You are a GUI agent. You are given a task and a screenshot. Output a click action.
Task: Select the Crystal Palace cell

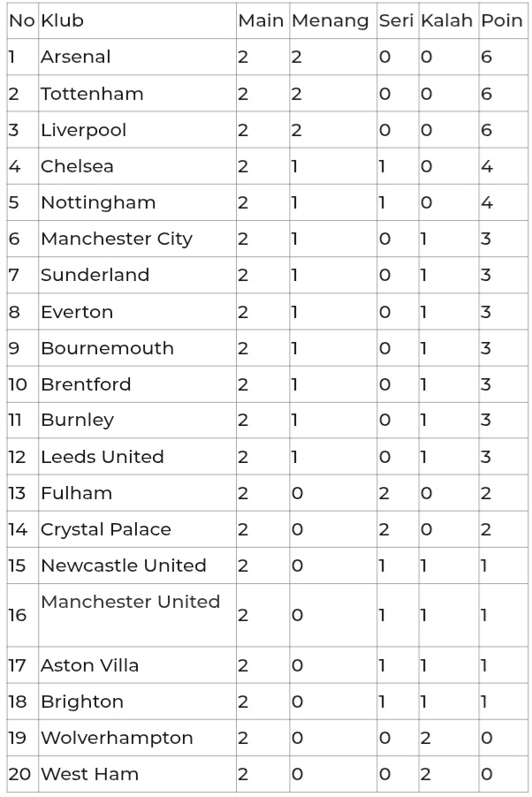pos(106,530)
